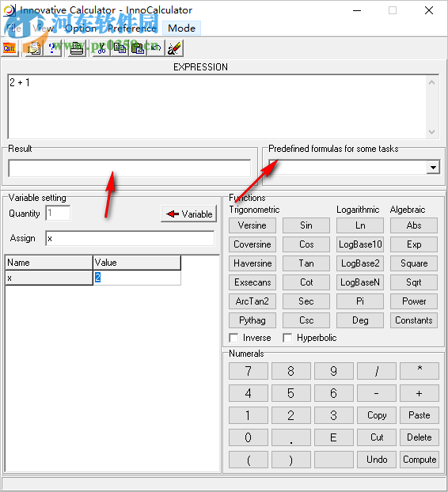Open the File menu

coord(13,28)
